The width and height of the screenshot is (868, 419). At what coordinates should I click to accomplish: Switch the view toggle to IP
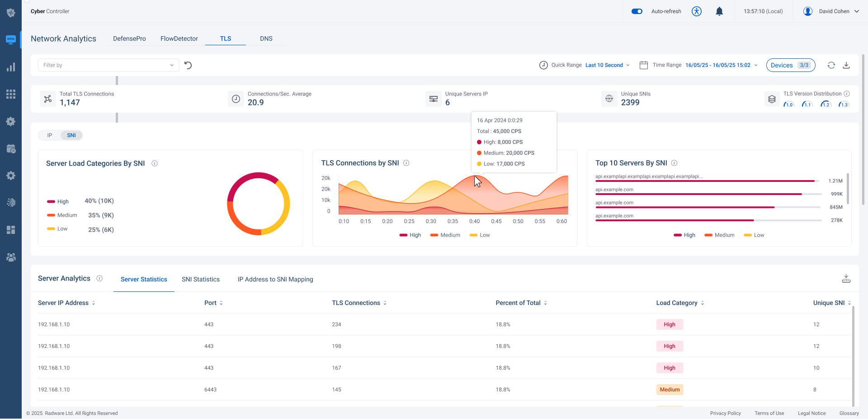point(50,135)
